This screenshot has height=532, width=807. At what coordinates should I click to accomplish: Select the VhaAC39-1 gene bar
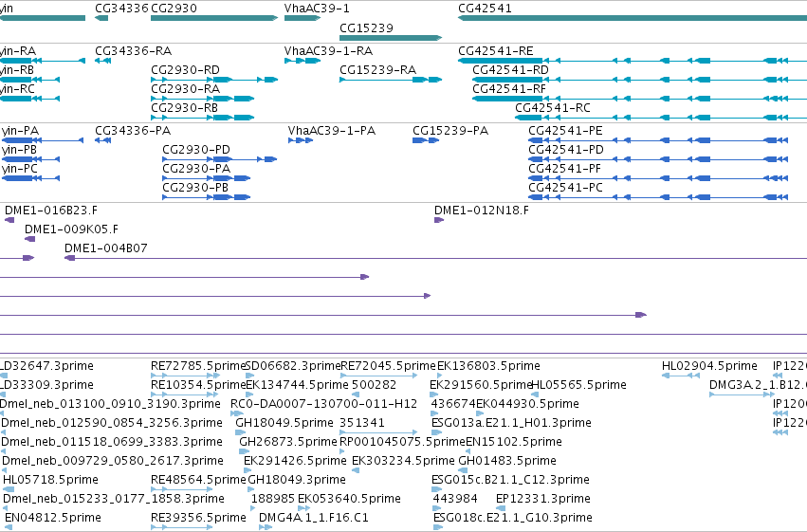(303, 18)
